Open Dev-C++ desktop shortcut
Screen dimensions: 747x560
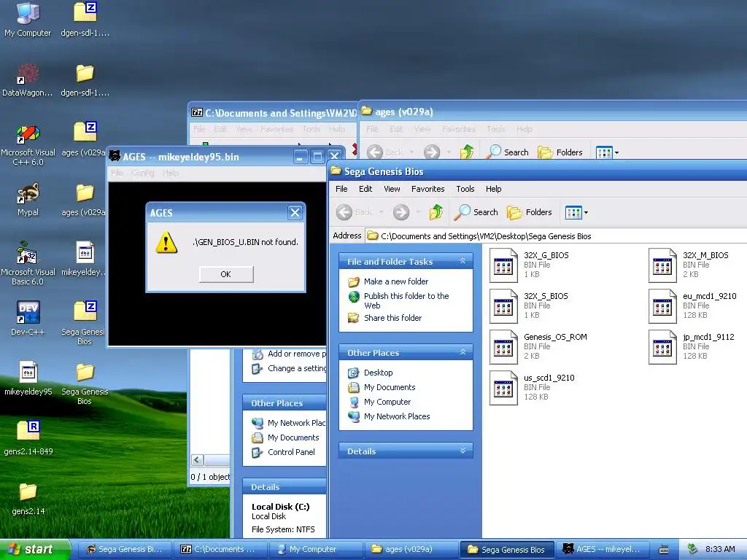coord(28,318)
